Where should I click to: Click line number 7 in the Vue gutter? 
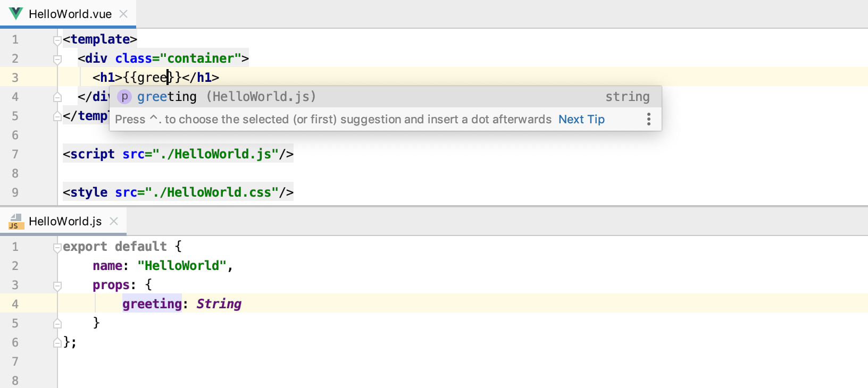coord(15,154)
